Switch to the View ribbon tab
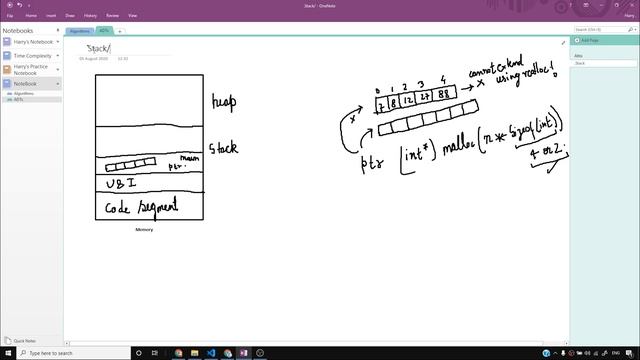Screen dimensions: 640x360 click(133, 16)
